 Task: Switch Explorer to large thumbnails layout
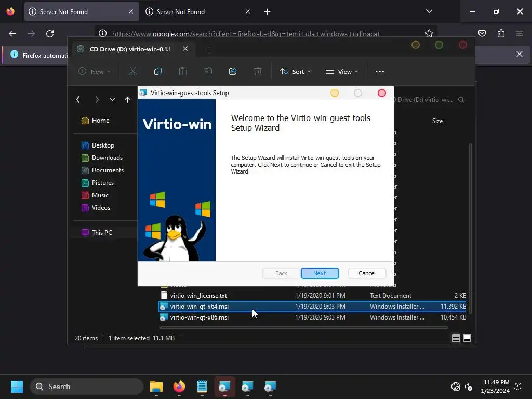[x=467, y=338]
